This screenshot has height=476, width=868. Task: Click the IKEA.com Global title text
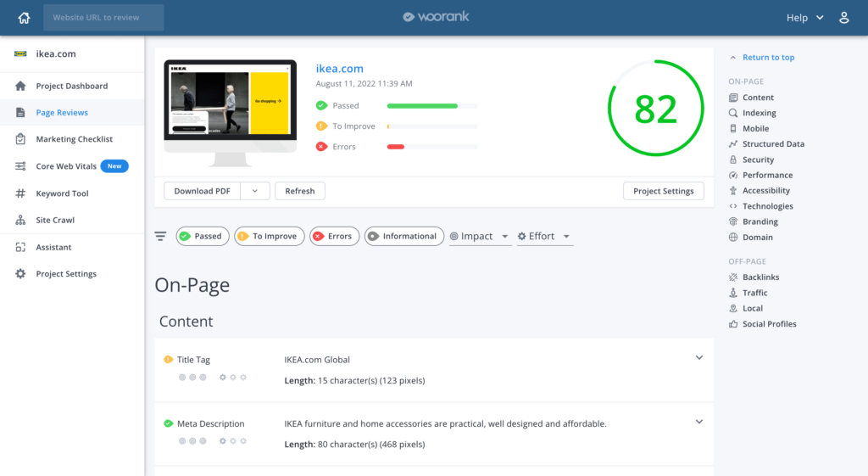coord(317,360)
